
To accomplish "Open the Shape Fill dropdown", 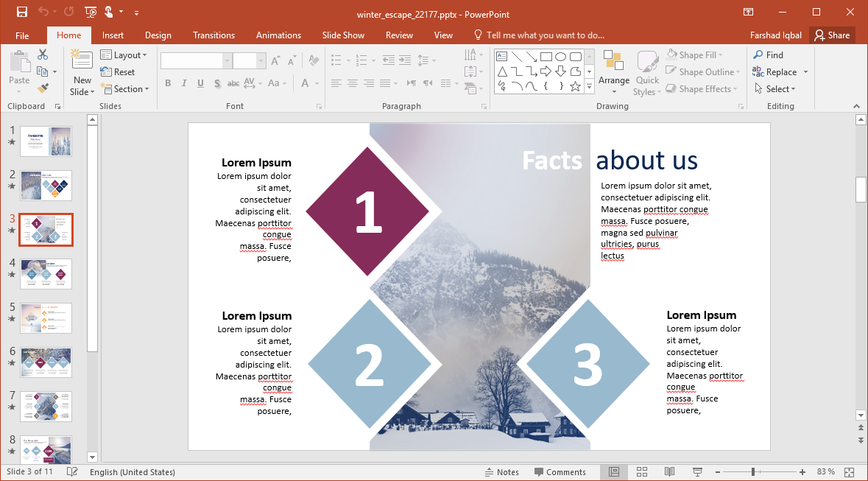I will [x=695, y=55].
